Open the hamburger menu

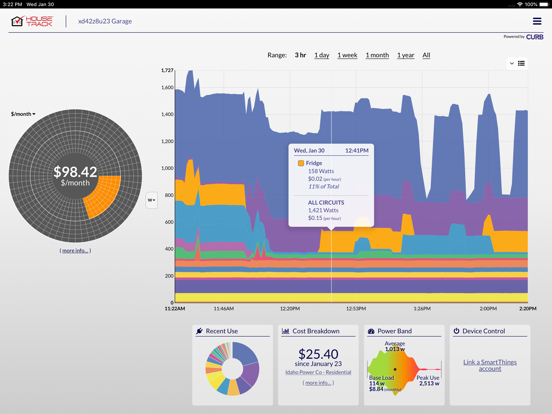537,21
